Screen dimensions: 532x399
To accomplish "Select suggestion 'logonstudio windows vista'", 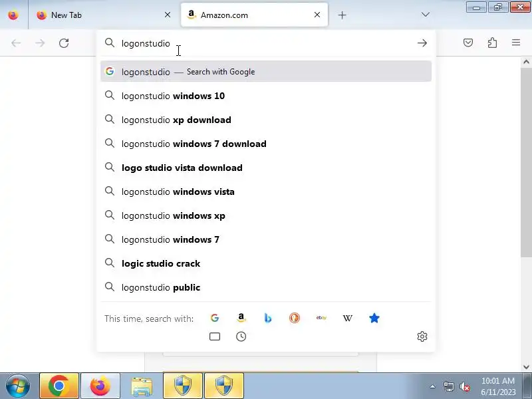I will pyautogui.click(x=266, y=192).
